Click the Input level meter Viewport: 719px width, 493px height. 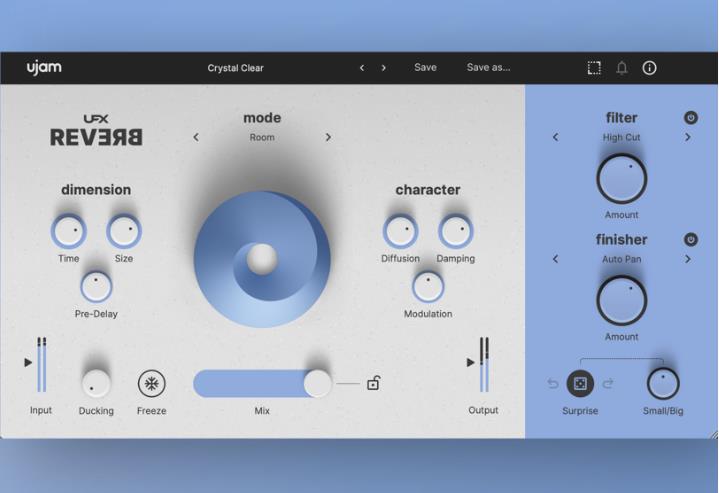coord(42,365)
